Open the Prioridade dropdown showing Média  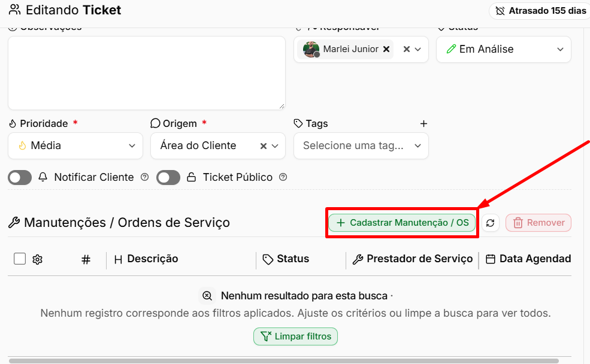click(75, 145)
